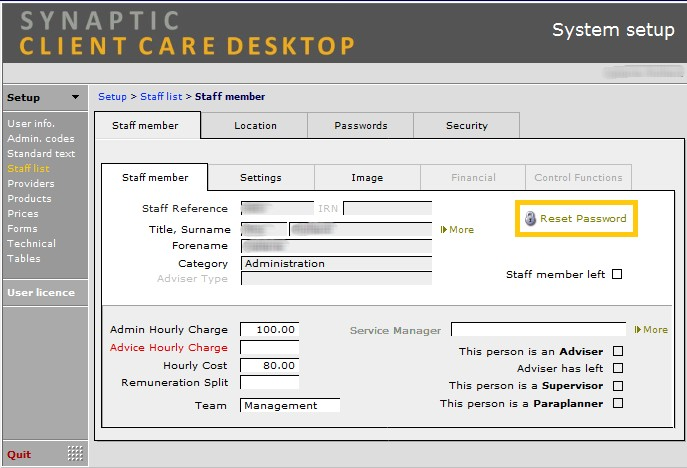The width and height of the screenshot is (687, 468).
Task: Mark this person as a Supervisor
Action: click(618, 386)
